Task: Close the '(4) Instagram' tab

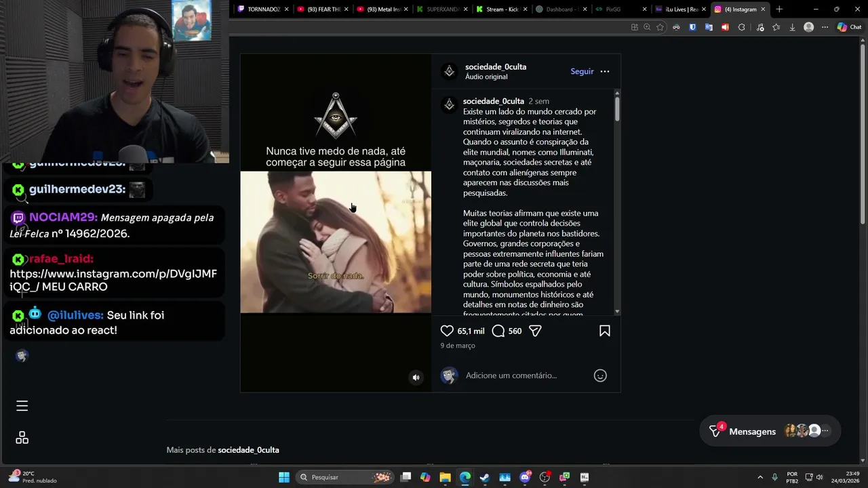Action: coord(763,9)
